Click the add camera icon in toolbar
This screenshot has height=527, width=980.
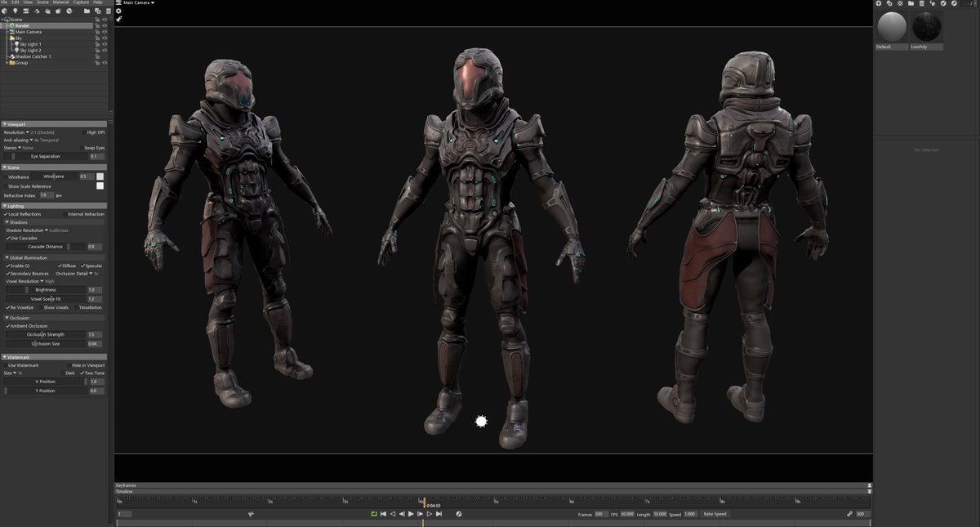(26, 11)
